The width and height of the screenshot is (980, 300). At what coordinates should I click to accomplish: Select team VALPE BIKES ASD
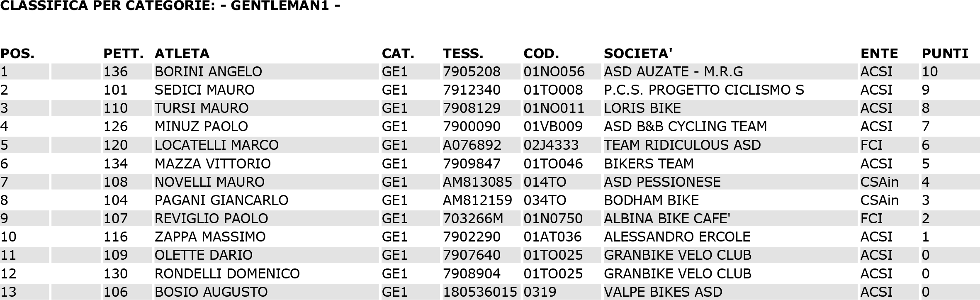[x=663, y=292]
